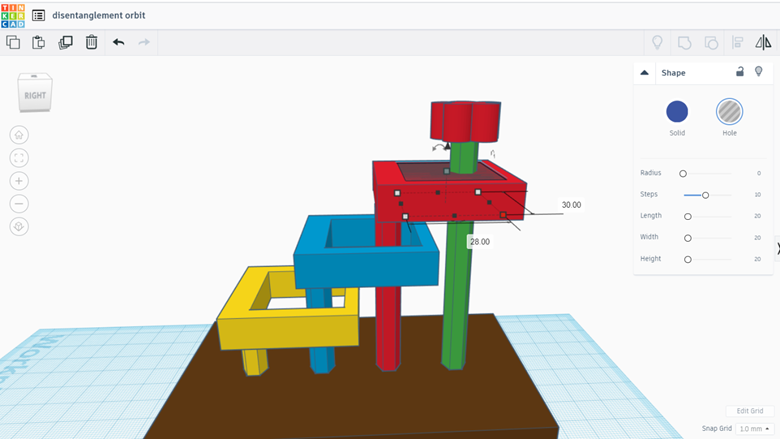
Task: Click the Duplicate and repeat icon
Action: [x=65, y=42]
